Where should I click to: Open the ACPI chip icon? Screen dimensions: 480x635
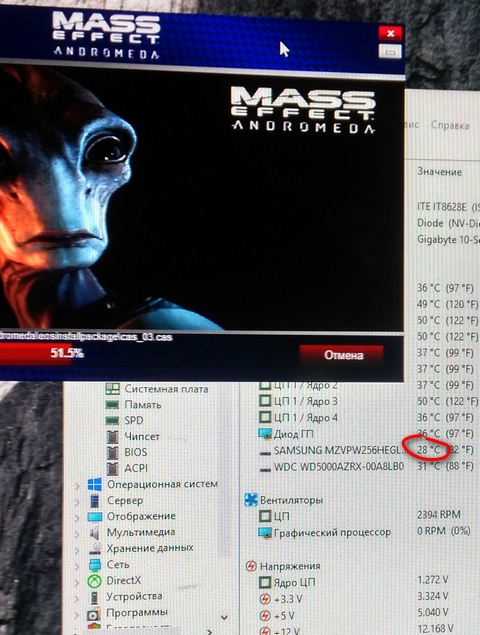(x=112, y=468)
